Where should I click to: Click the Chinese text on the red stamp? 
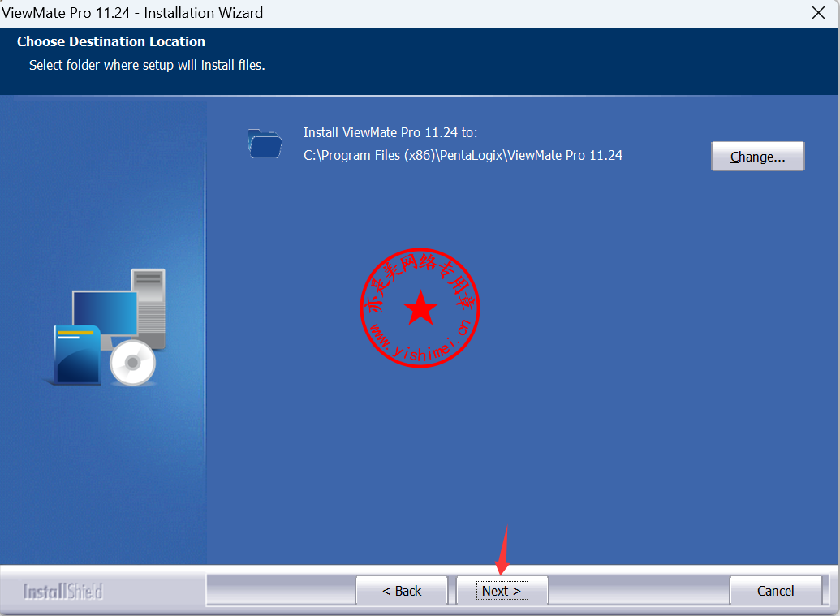click(x=420, y=270)
